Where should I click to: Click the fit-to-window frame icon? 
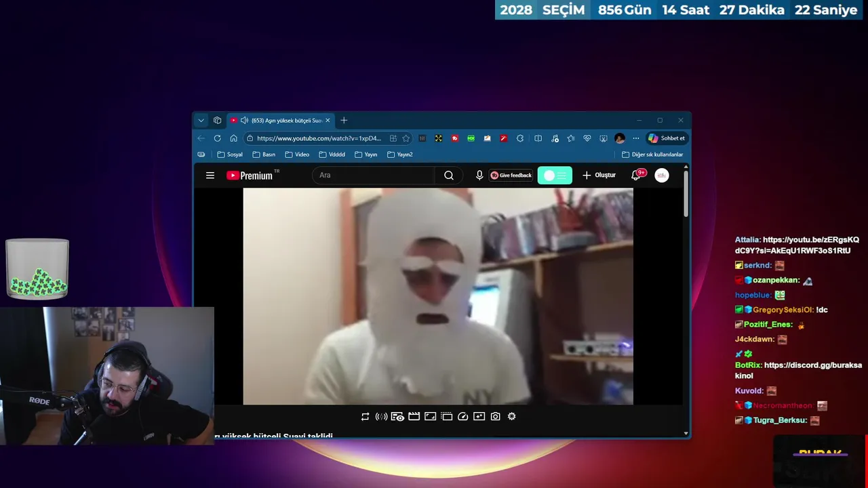coord(430,416)
